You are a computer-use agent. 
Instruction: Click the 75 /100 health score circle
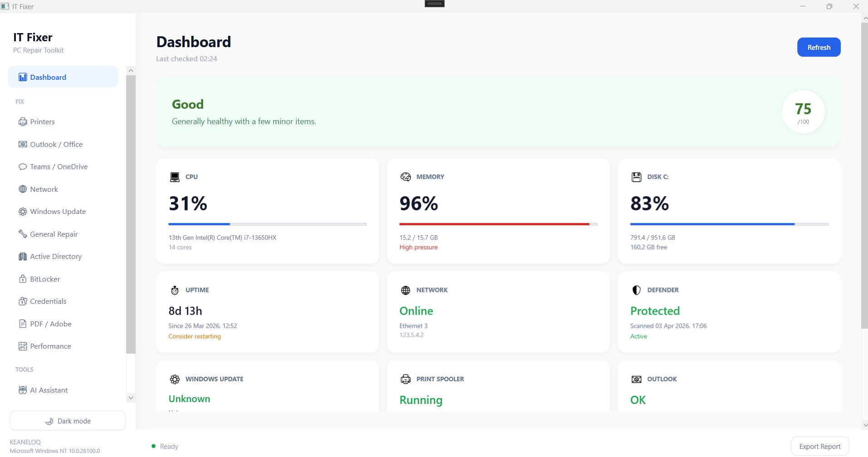point(803,112)
